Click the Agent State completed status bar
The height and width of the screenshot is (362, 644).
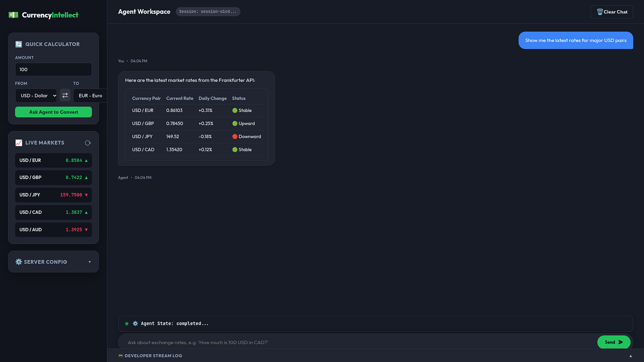coord(375,323)
